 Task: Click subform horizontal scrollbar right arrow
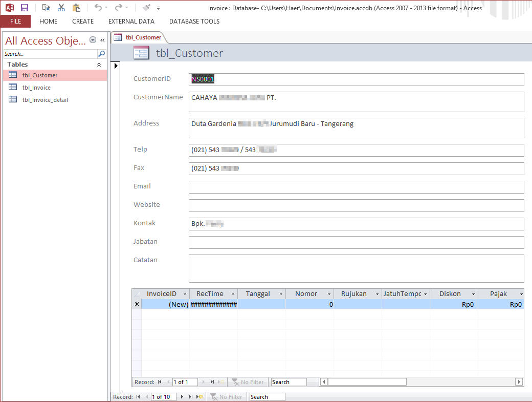[x=519, y=382]
